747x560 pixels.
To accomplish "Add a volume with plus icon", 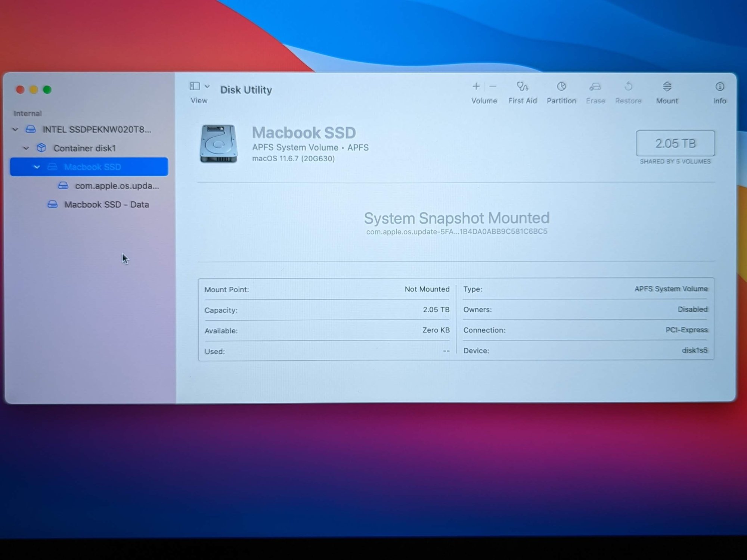I will [476, 87].
